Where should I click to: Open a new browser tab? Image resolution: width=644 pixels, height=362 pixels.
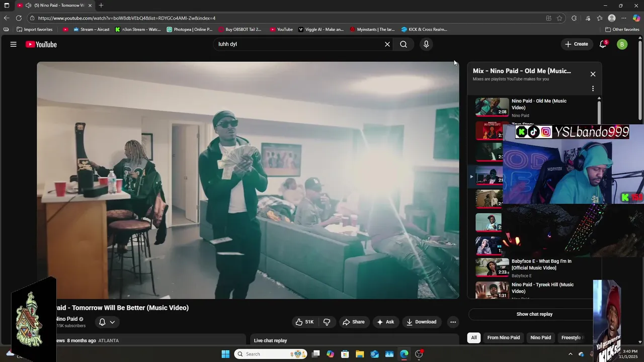coord(101,6)
